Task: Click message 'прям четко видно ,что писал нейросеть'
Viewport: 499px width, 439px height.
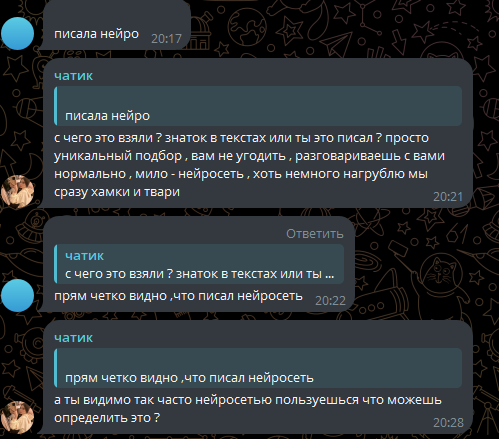Action: tap(178, 296)
